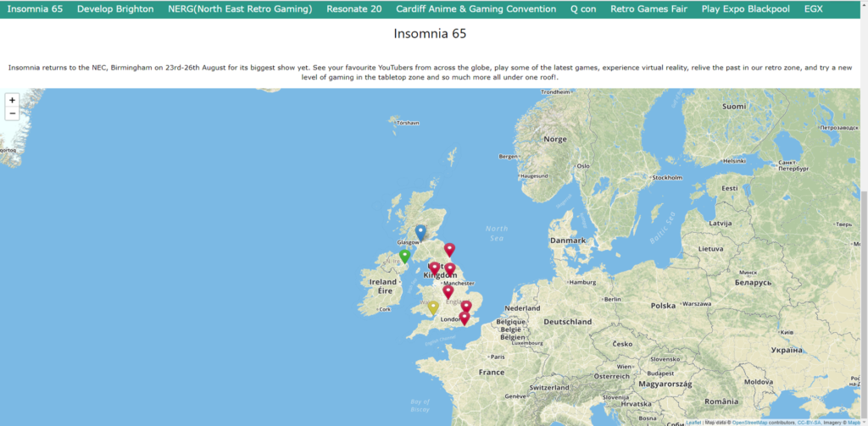Select the Q con tab

point(583,9)
